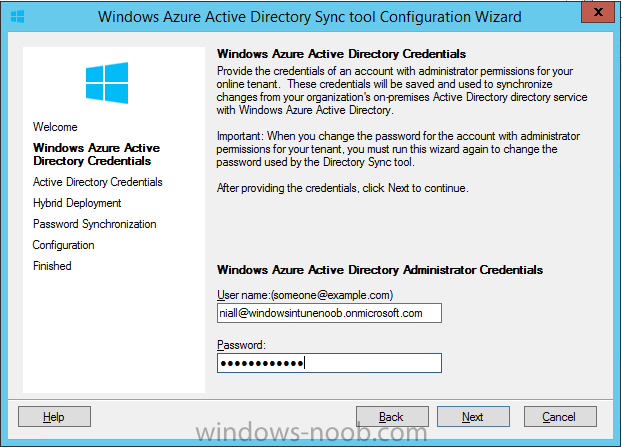Select the Password Synchronization step
The image size is (622, 447).
(94, 224)
